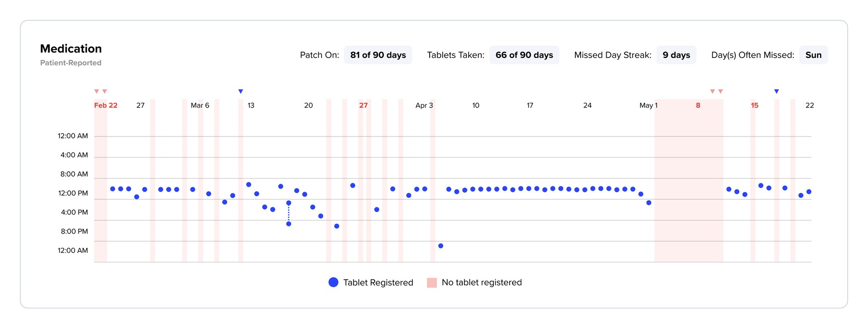The height and width of the screenshot is (329, 868).
Task: Select the '22' May date label
Action: click(810, 105)
